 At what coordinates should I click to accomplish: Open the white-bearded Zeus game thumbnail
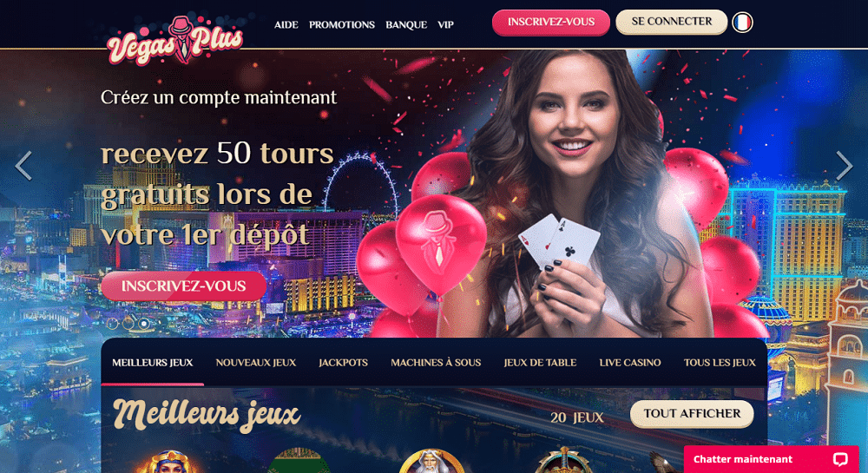coord(431,462)
